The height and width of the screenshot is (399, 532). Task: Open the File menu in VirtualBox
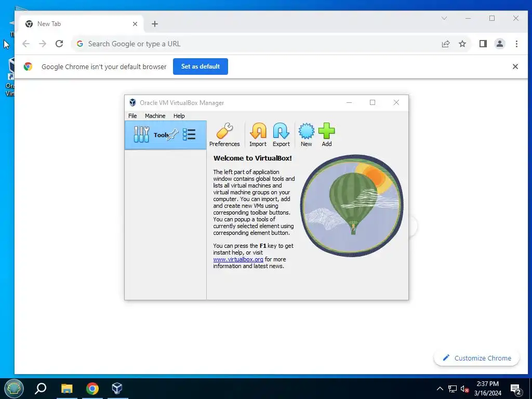(x=132, y=116)
